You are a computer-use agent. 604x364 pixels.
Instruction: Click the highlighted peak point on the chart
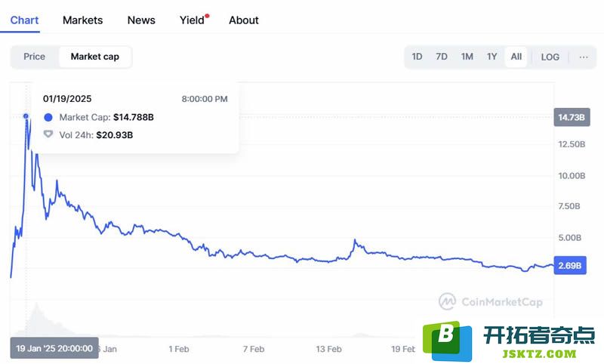[26, 116]
